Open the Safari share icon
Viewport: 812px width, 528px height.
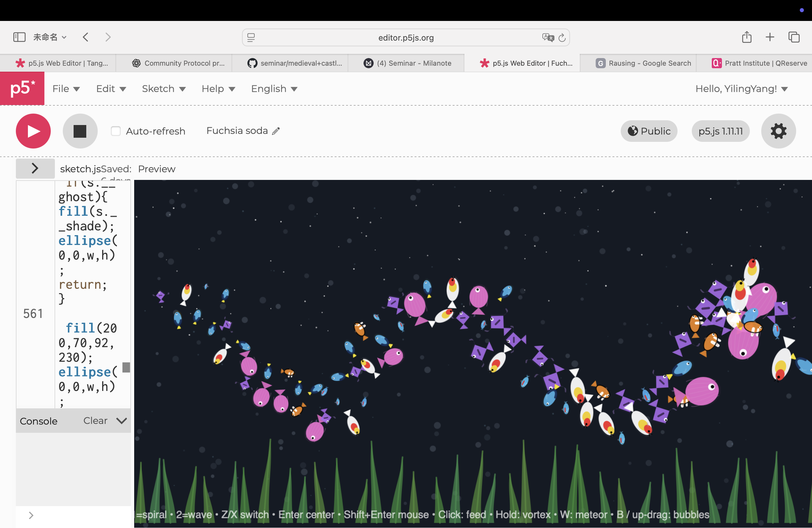(746, 37)
